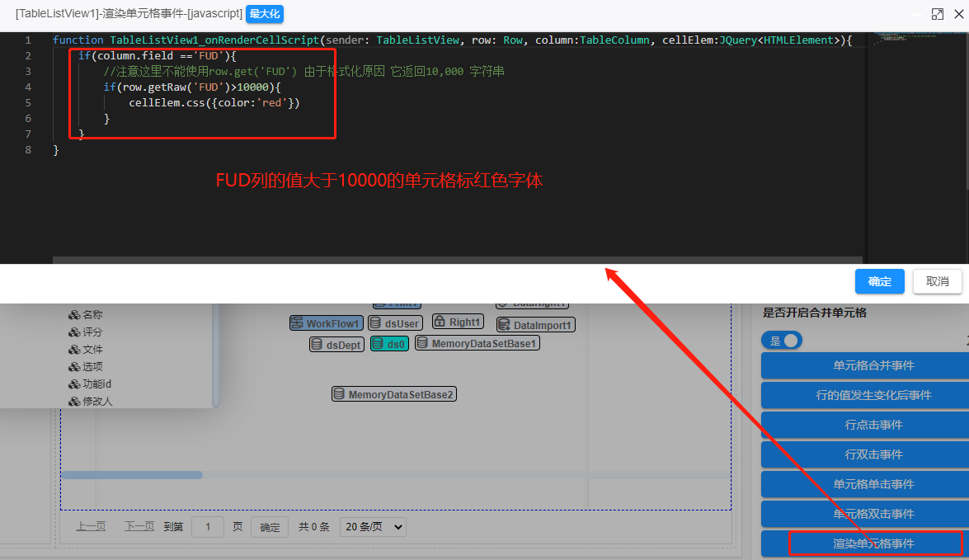This screenshot has height=560, width=969.
Task: Cancel the script dialog with 取消
Action: pyautogui.click(x=937, y=281)
